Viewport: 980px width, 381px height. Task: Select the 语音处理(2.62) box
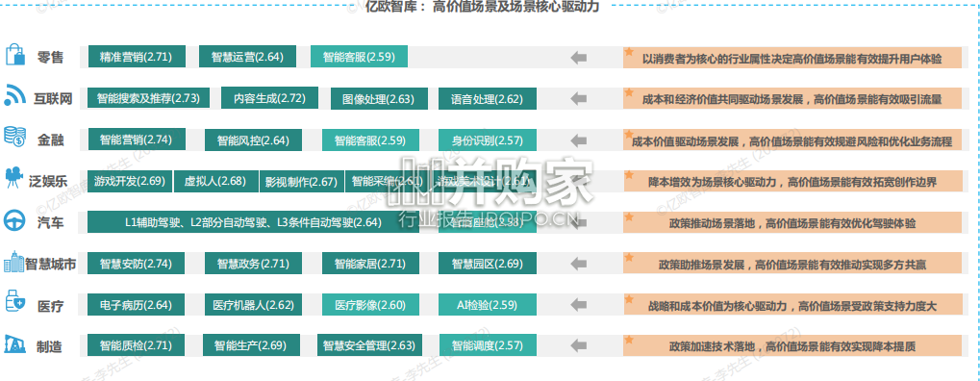point(488,99)
